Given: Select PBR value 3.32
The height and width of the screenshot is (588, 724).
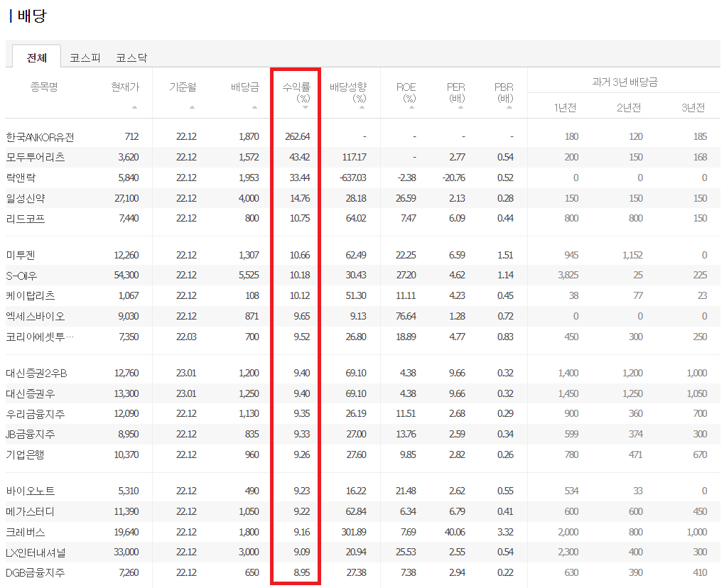Looking at the screenshot, I should click(x=505, y=532).
